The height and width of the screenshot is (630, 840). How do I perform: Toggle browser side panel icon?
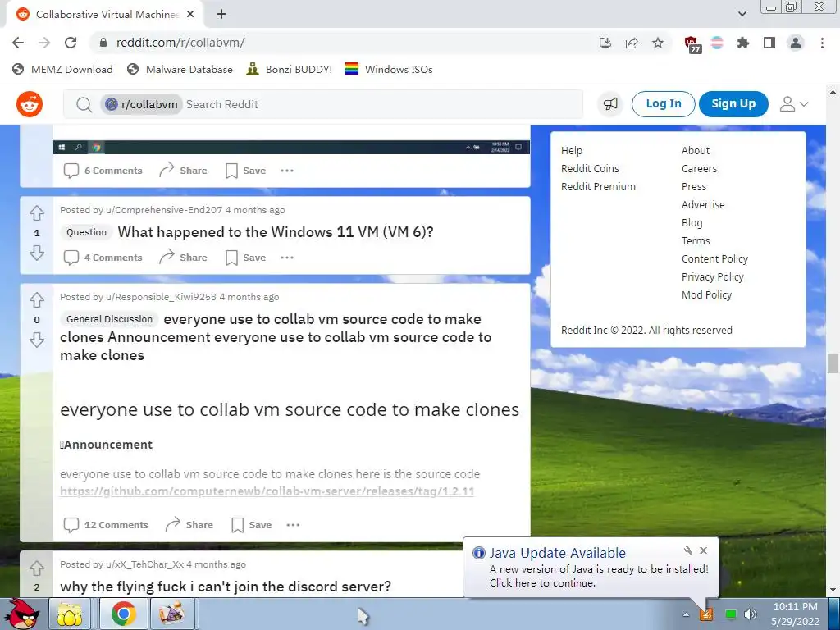[x=769, y=43]
